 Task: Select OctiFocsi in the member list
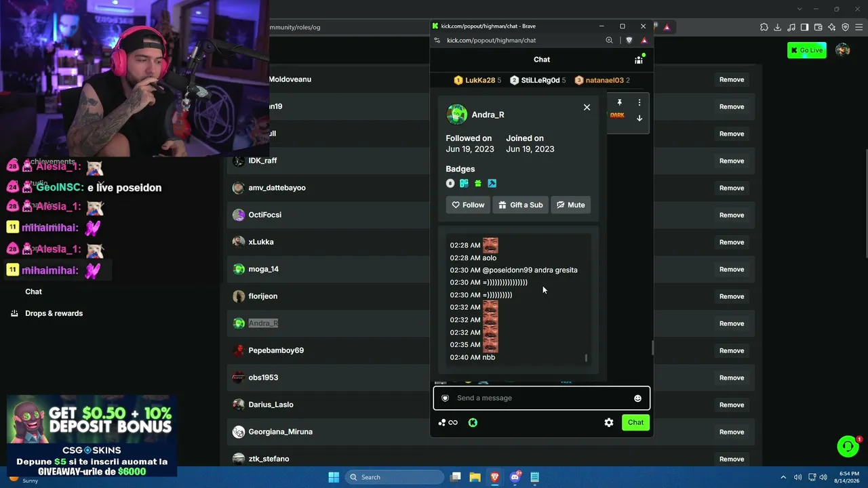(264, 215)
